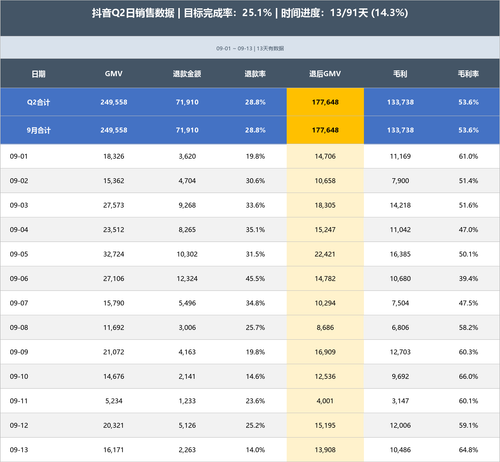Click refund amount 1,233

click(x=187, y=401)
